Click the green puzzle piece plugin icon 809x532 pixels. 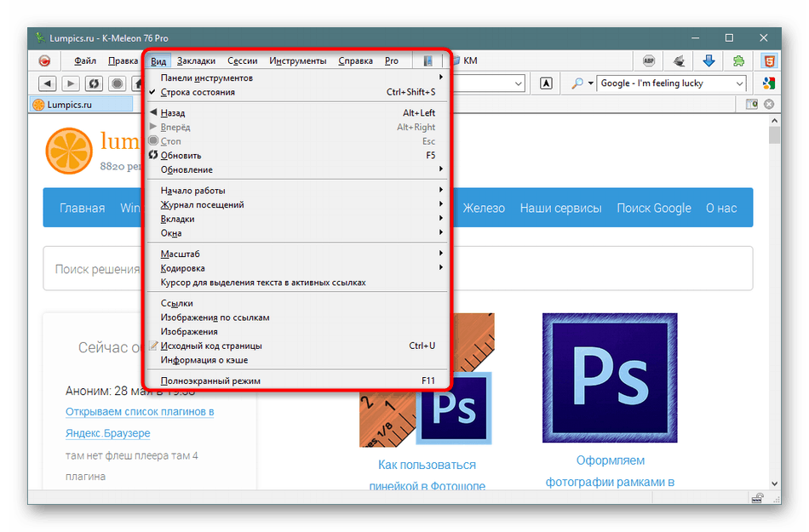[x=739, y=60]
